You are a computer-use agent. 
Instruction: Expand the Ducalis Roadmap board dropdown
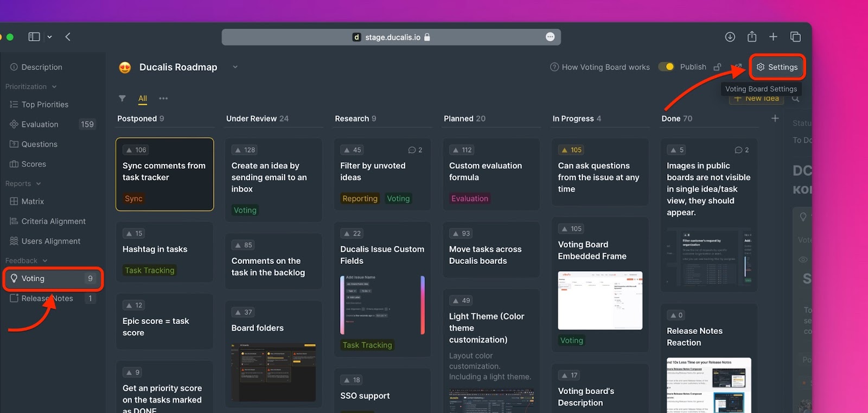pyautogui.click(x=235, y=67)
